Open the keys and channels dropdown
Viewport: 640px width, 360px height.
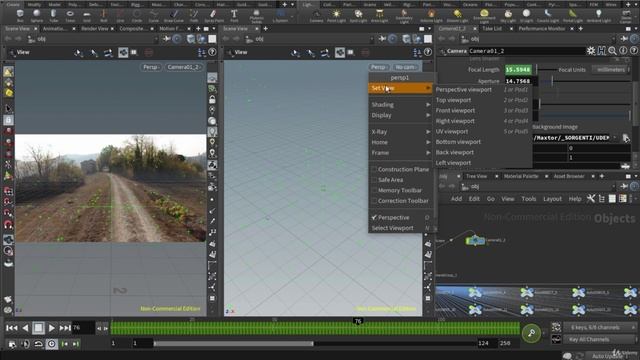pos(600,327)
